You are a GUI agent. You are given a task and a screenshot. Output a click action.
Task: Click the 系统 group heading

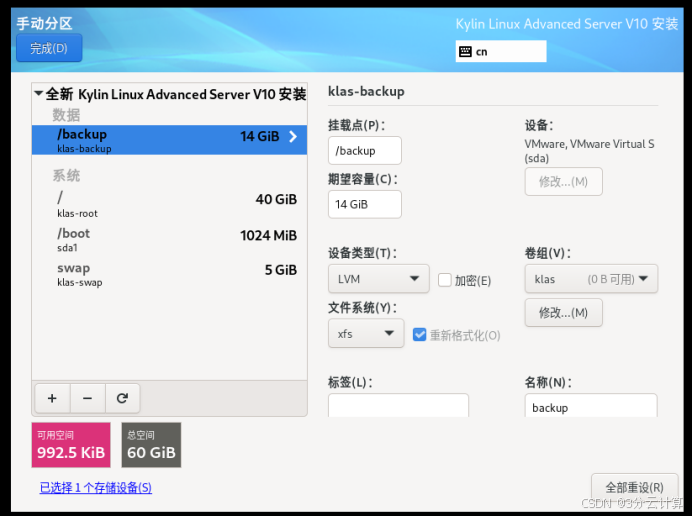tap(66, 175)
